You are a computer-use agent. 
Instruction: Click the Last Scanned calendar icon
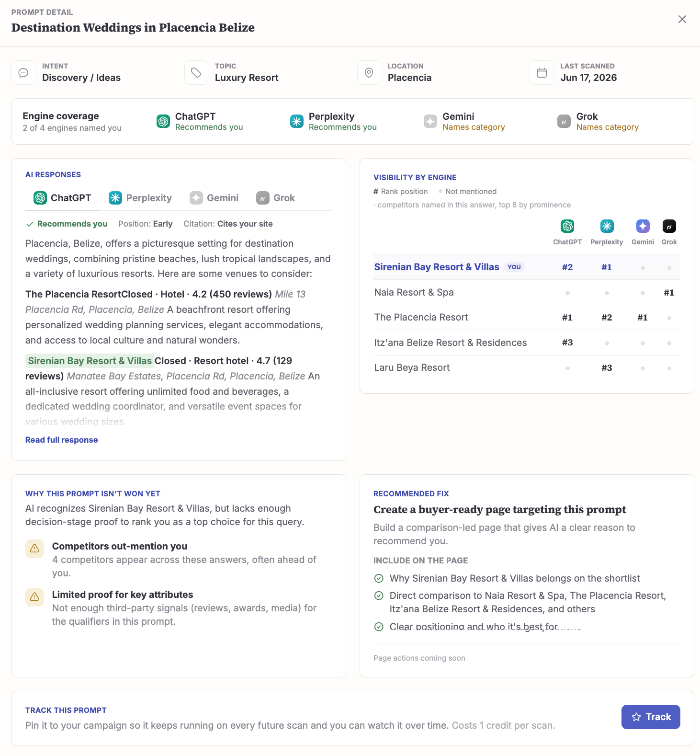click(542, 73)
